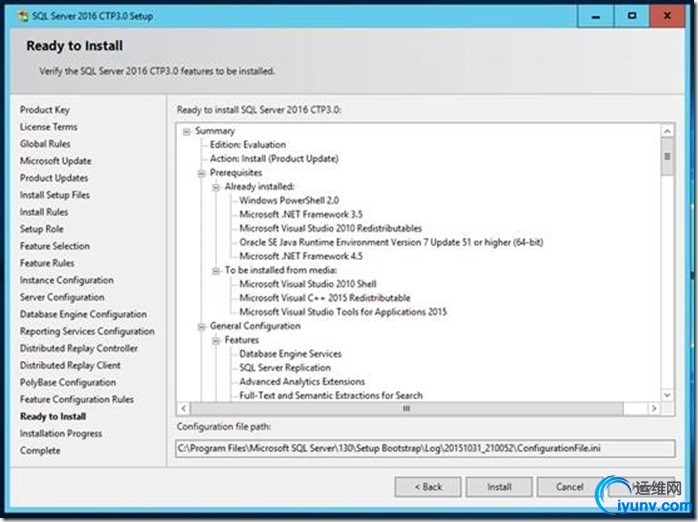
Task: Select the Microsoft .NET Framework 3.5 row
Action: tap(301, 214)
